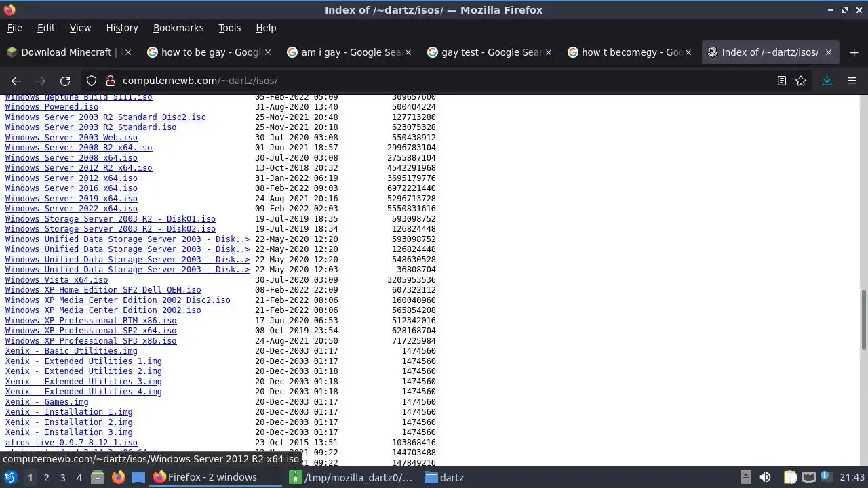Open the Edit menu
Screen dimensions: 868x488
45,28
